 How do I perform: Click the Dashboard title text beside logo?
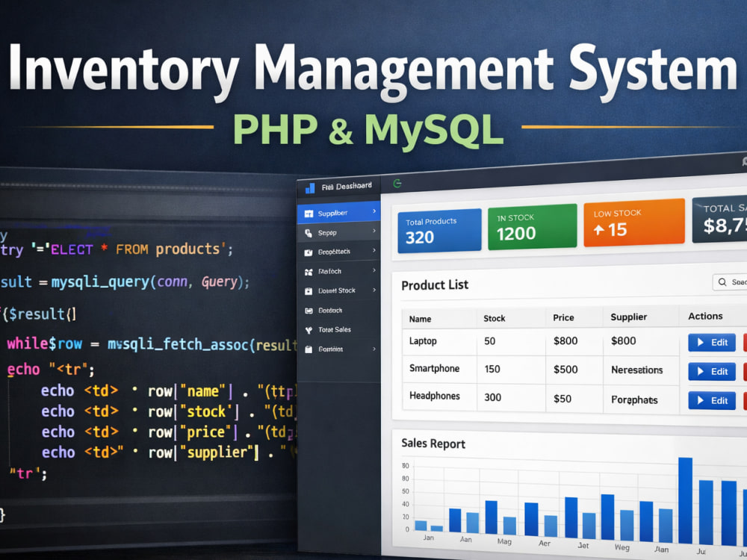pos(347,186)
